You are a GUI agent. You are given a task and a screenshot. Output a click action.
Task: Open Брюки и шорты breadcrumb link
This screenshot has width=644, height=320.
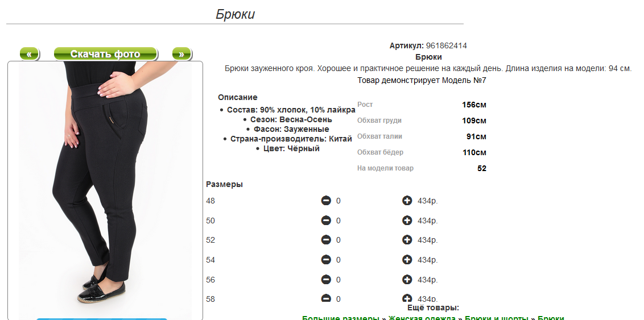tap(497, 318)
